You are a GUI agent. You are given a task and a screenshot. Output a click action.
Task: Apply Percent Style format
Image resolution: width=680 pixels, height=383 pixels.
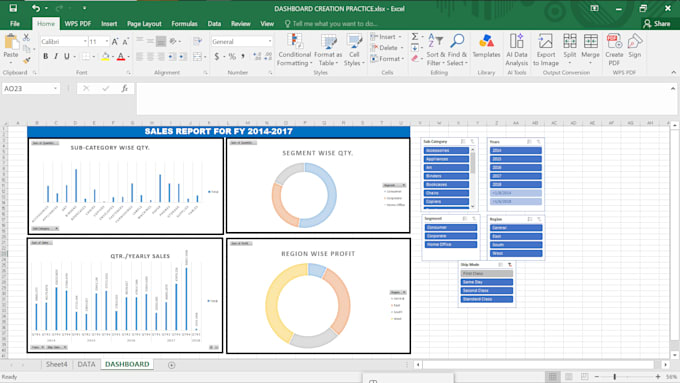[232, 56]
